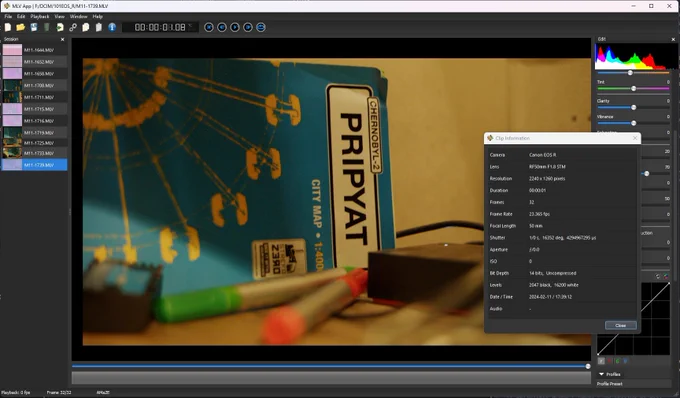Select clip M11-1644.MLV in session list
The height and width of the screenshot is (398, 680).
click(x=34, y=50)
